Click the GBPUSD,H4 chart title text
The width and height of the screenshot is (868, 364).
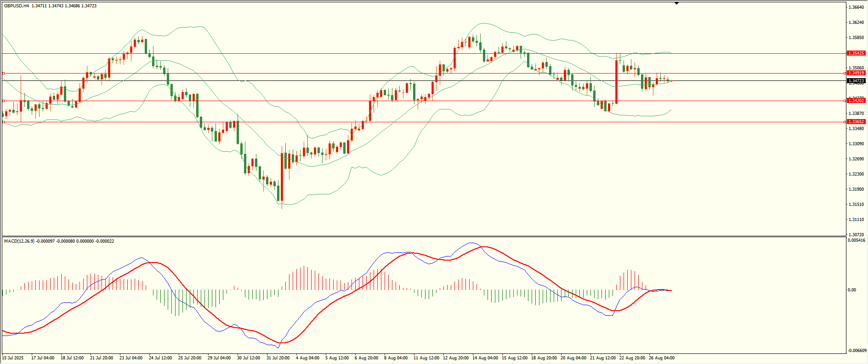point(17,6)
